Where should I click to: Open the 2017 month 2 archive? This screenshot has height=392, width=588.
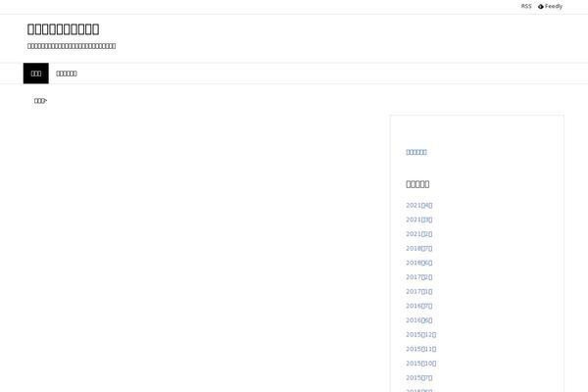[x=418, y=277]
